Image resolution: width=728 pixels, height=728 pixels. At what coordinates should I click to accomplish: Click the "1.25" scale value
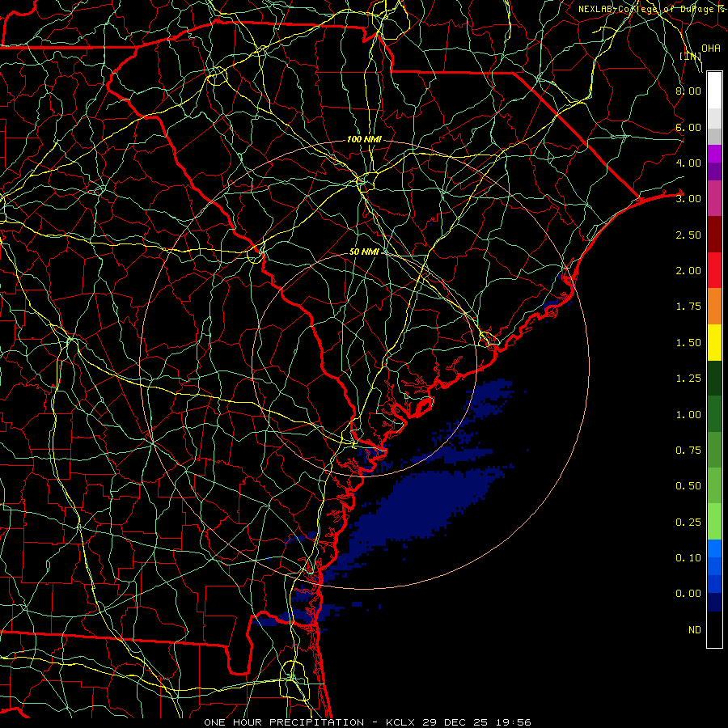(688, 379)
